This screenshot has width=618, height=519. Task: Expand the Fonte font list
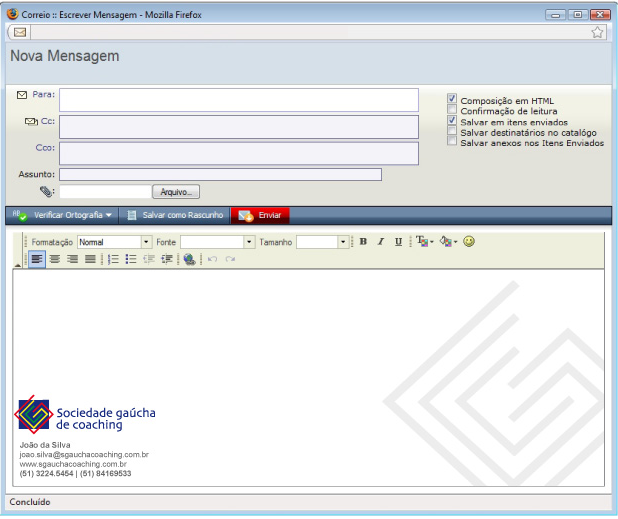coord(250,242)
